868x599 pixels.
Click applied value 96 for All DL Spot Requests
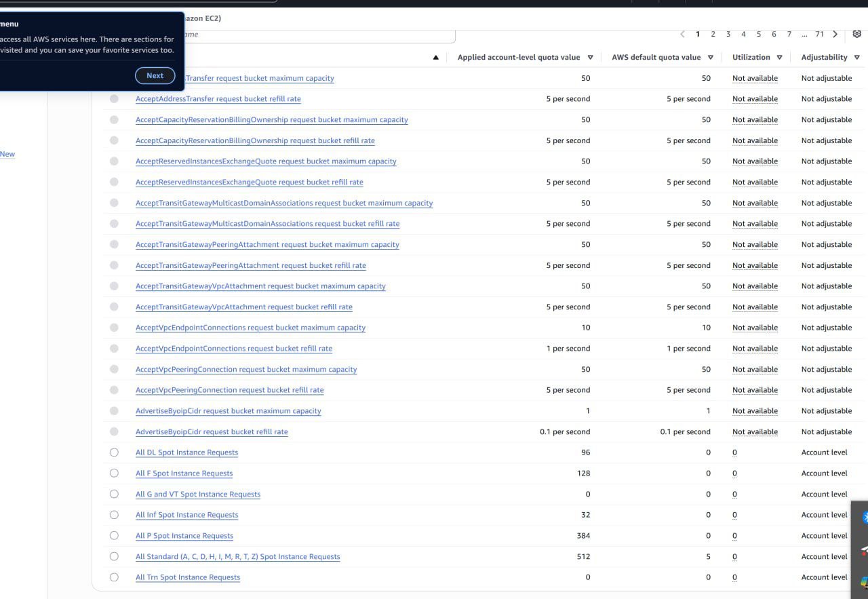coord(586,452)
